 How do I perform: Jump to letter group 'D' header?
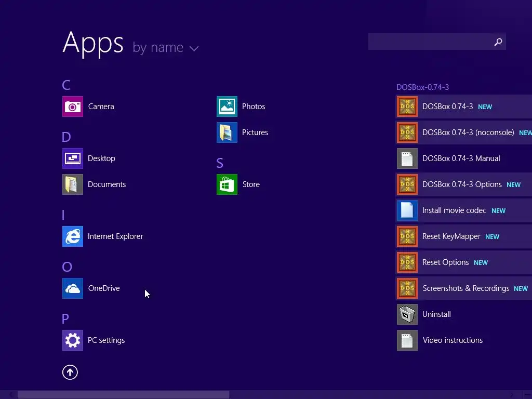click(66, 137)
